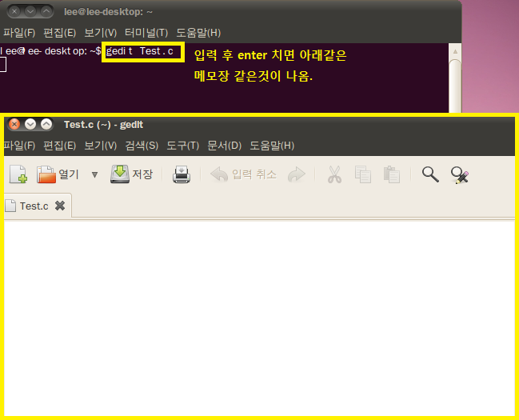The height and width of the screenshot is (420, 519).
Task: Save the file with 저장 button
Action: [x=132, y=174]
